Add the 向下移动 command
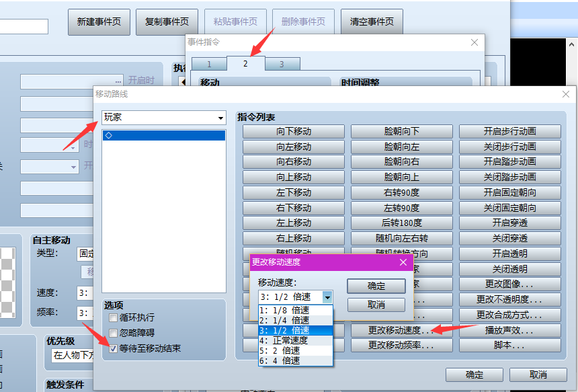Viewport: 578px width, 392px height. click(x=294, y=132)
